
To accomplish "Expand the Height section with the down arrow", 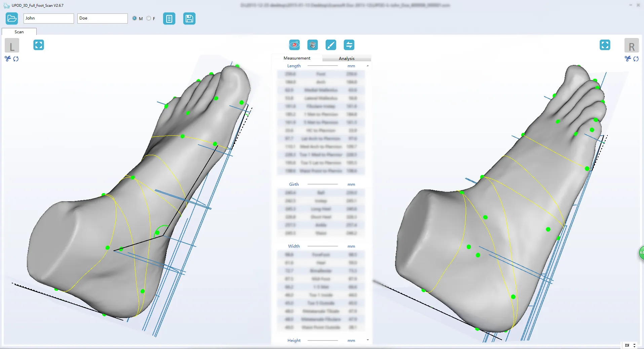I will click(x=368, y=340).
